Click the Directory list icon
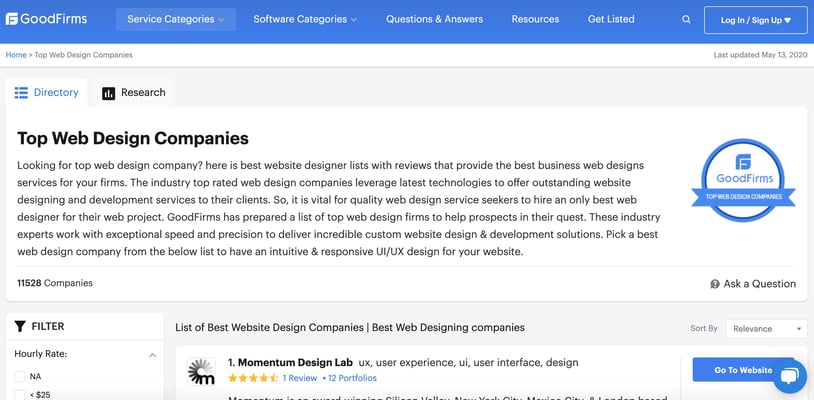 21,93
